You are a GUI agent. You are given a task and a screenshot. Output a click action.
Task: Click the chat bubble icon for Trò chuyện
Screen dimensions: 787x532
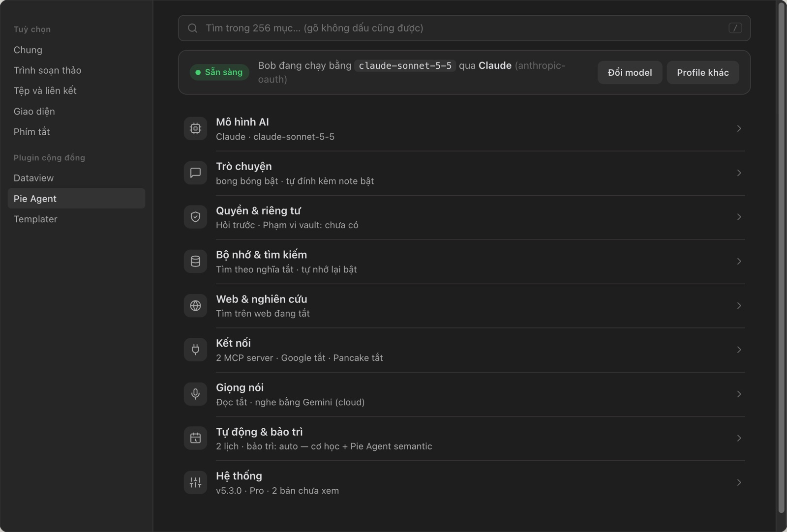(x=195, y=173)
